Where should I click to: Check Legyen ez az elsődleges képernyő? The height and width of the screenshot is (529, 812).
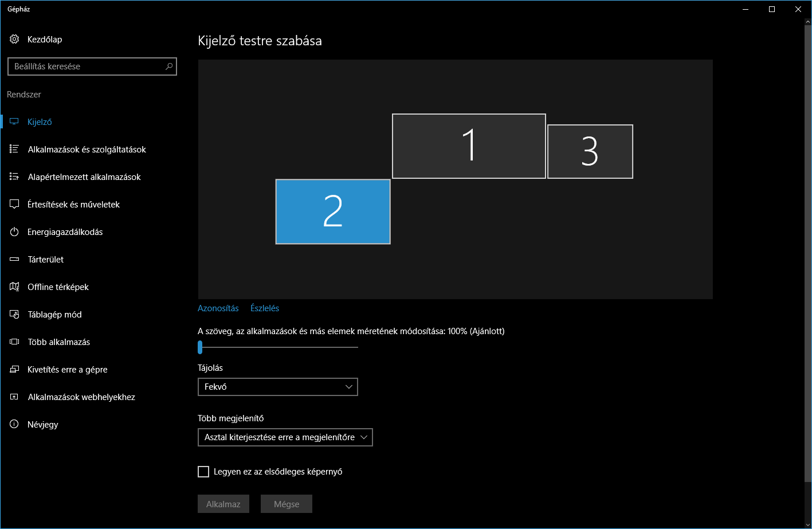[x=203, y=472]
